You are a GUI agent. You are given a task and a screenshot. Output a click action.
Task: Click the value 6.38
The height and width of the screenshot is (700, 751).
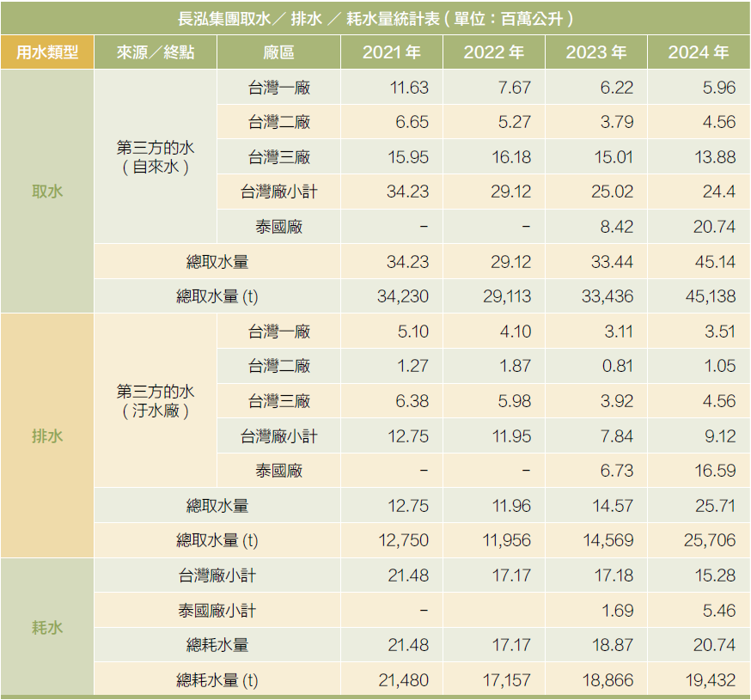(x=412, y=401)
